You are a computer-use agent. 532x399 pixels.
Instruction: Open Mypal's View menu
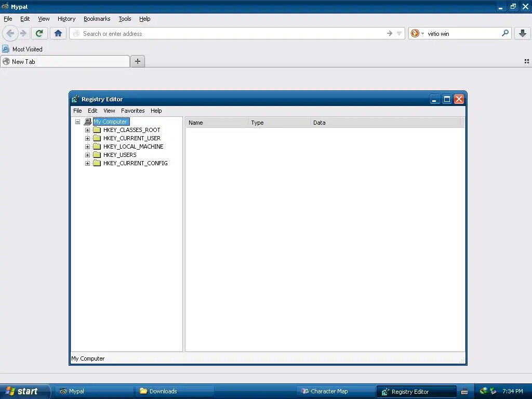tap(44, 19)
